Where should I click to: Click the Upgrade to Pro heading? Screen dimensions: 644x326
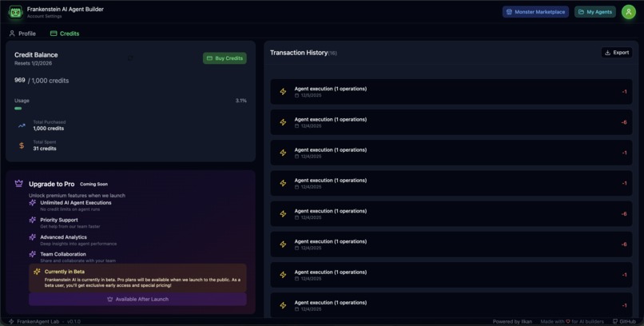(x=52, y=184)
